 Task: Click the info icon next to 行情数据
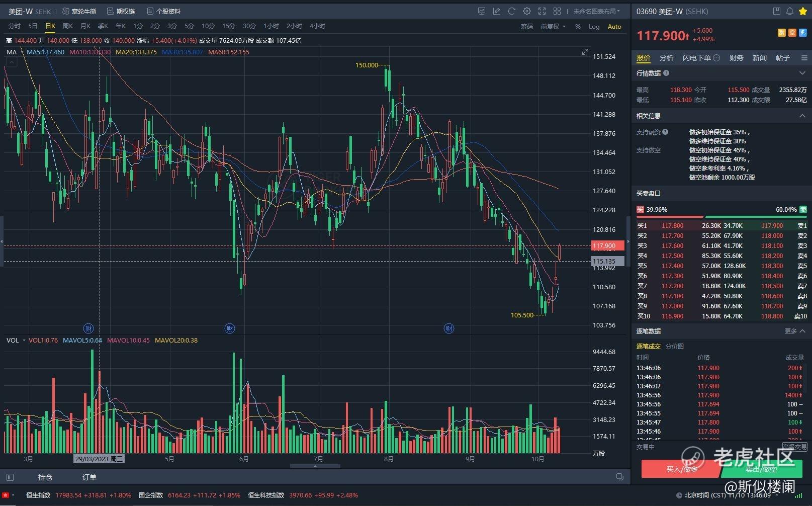coord(666,73)
